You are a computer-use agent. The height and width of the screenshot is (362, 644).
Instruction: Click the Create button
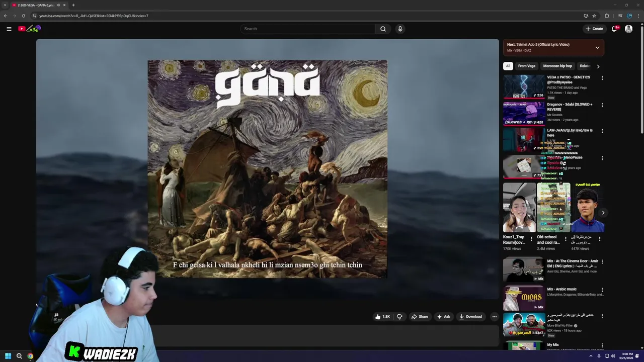(594, 29)
